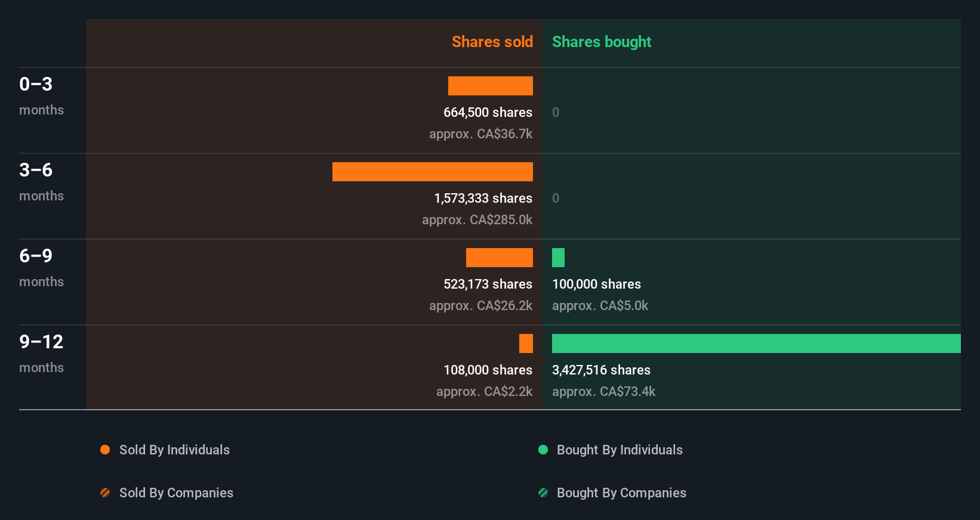Select the orange 0–3 months sold bar
Viewport: 980px width, 520px height.
491,86
